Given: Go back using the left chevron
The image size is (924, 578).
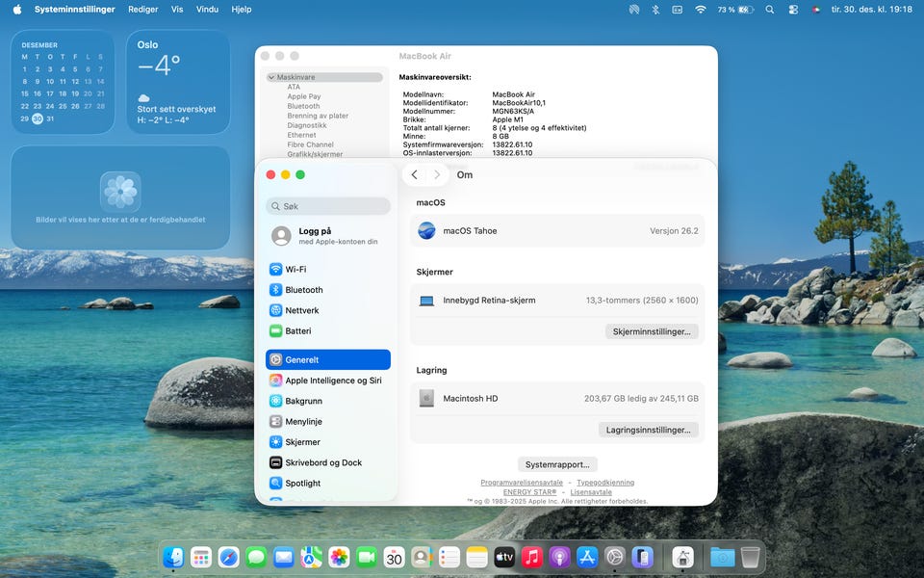Looking at the screenshot, I should (x=414, y=174).
